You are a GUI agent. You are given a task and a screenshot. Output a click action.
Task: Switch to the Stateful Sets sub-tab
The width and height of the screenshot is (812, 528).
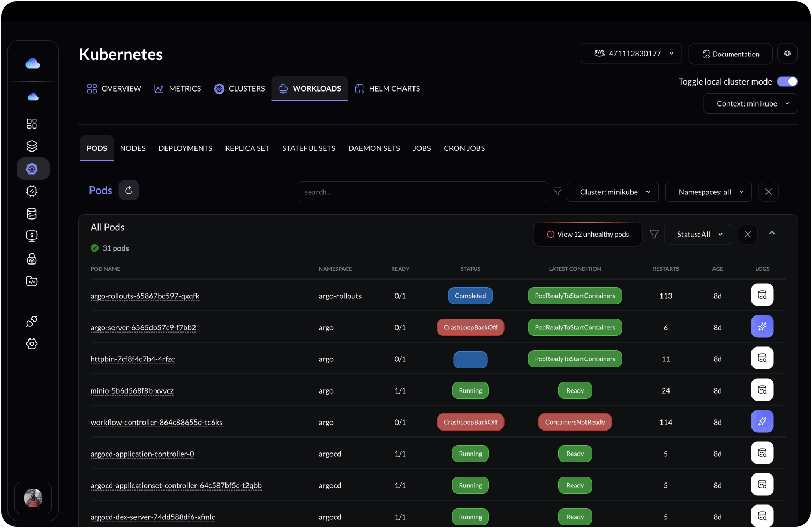click(309, 148)
